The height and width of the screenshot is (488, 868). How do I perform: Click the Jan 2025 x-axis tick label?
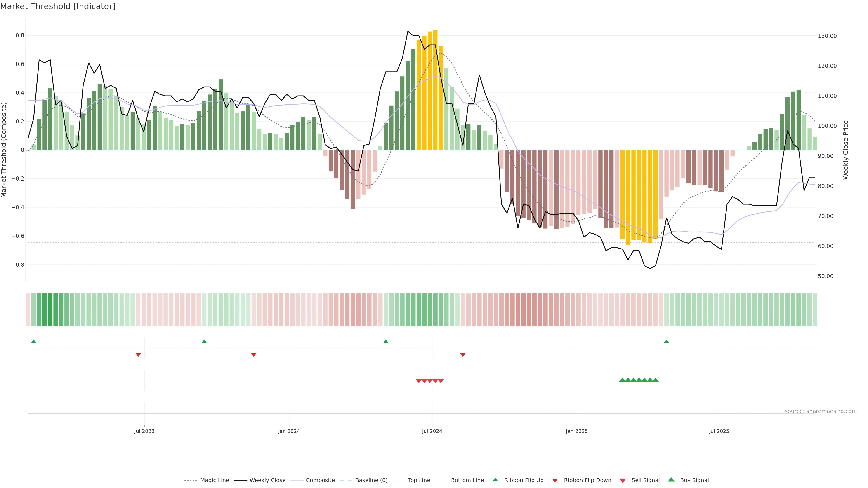point(577,431)
